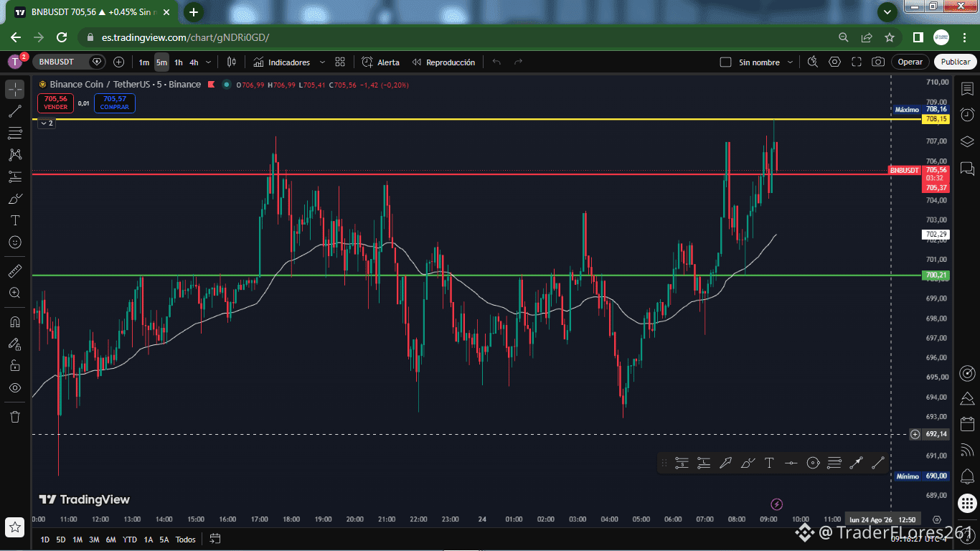Open chart settings hexagon icon
The image size is (980, 551).
pos(834,62)
